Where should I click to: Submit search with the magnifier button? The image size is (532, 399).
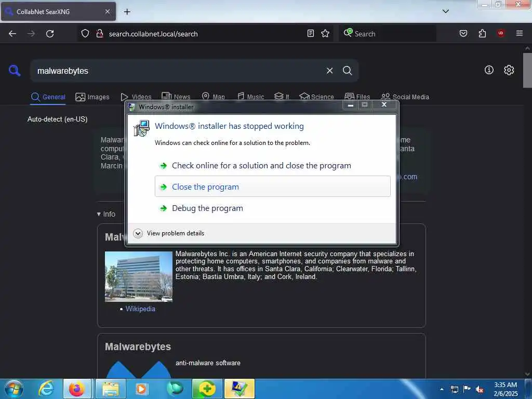[x=347, y=71]
